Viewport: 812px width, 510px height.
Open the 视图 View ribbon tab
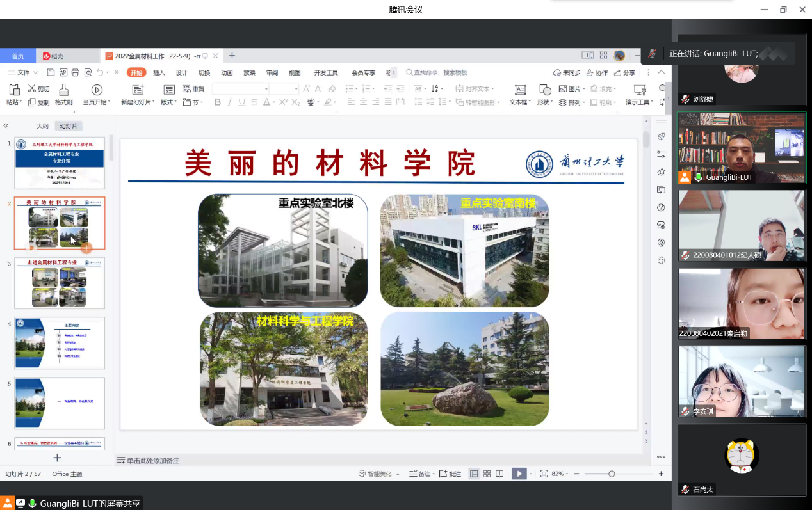tap(295, 73)
